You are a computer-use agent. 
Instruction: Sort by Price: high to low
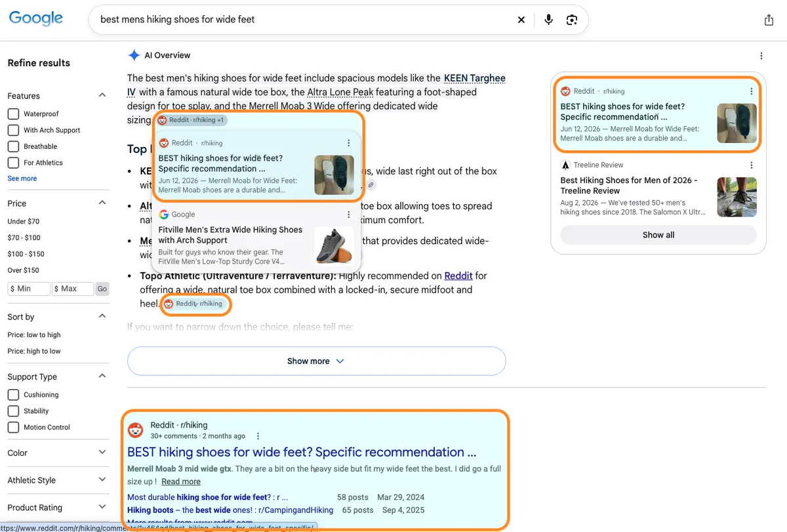coord(34,351)
